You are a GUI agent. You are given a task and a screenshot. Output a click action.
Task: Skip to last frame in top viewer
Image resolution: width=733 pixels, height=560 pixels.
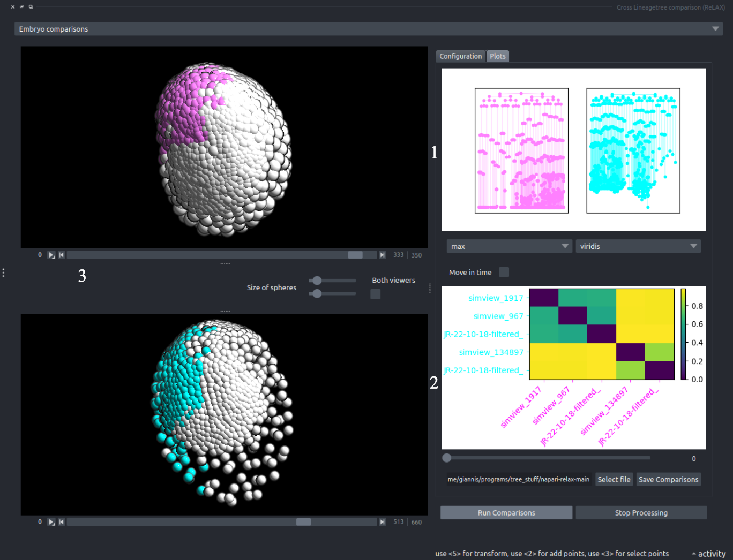[382, 255]
